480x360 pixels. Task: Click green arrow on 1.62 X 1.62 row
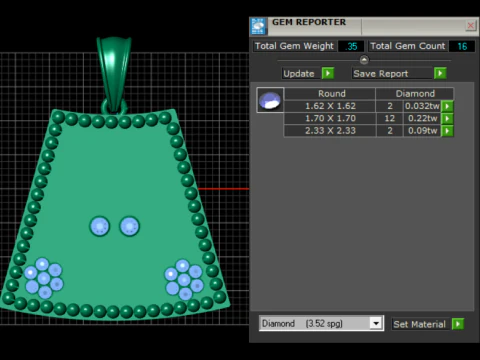tap(447, 106)
